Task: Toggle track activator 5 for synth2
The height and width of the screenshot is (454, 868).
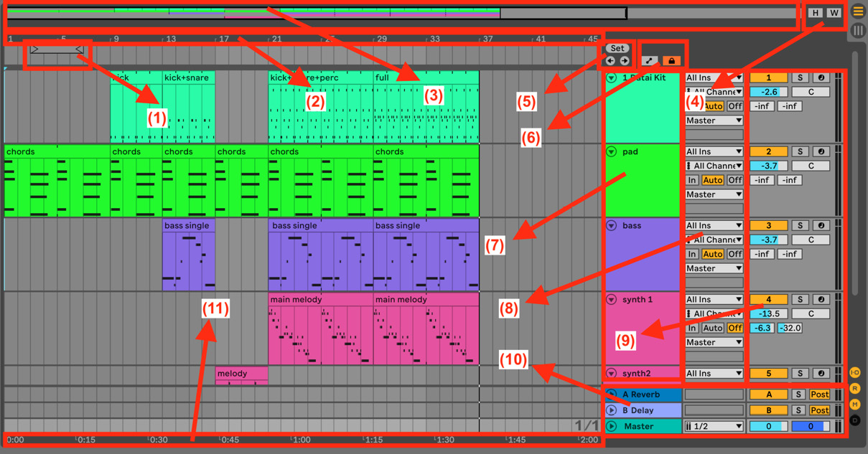Action: pyautogui.click(x=768, y=373)
